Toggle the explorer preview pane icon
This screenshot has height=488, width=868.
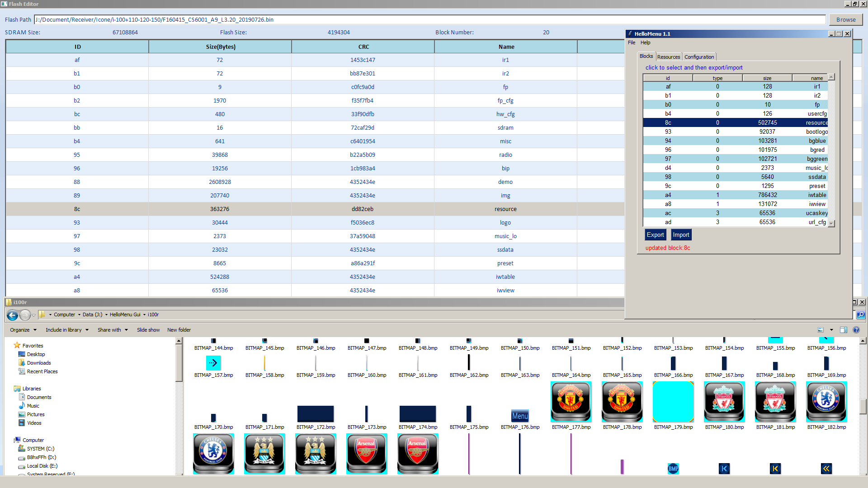pyautogui.click(x=843, y=330)
